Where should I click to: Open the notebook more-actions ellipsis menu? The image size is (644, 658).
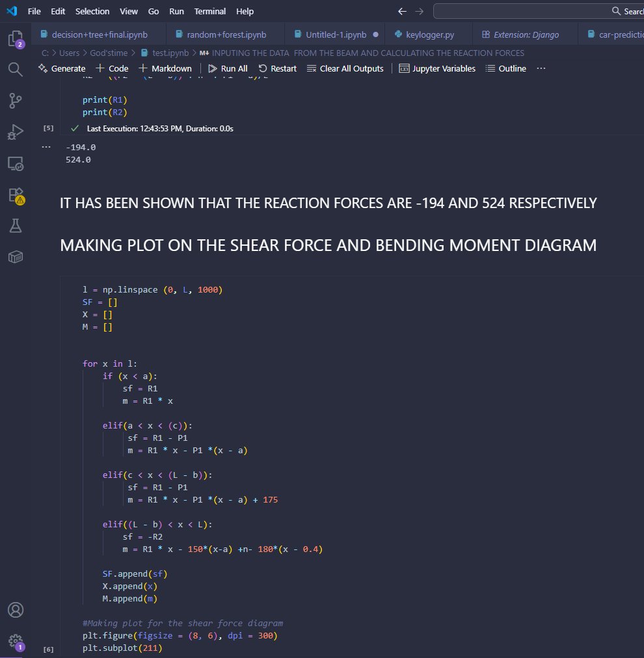click(x=540, y=68)
